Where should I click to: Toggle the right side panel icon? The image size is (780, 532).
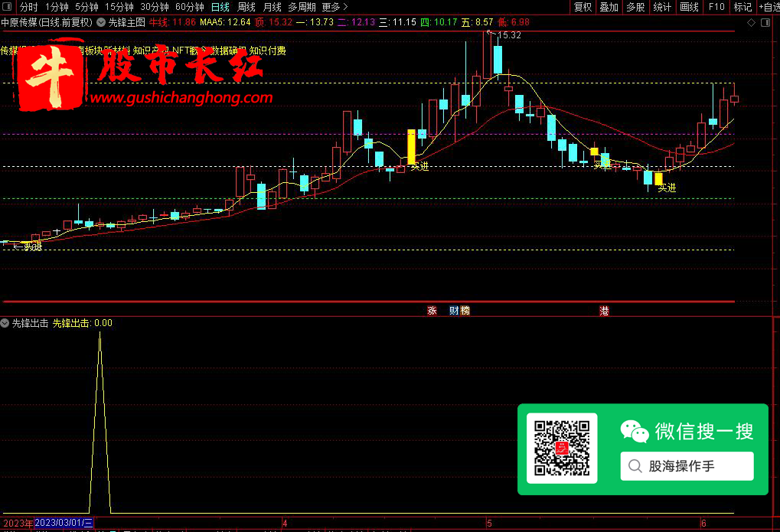[765, 23]
